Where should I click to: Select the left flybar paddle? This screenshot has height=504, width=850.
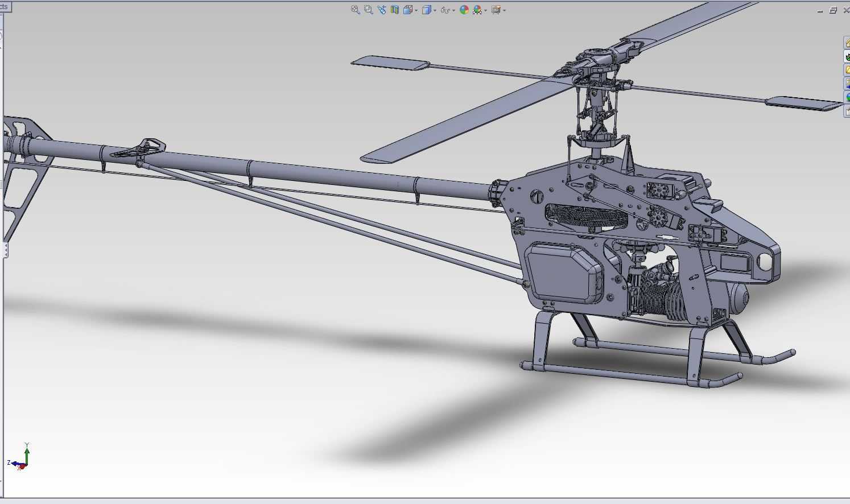pyautogui.click(x=391, y=63)
